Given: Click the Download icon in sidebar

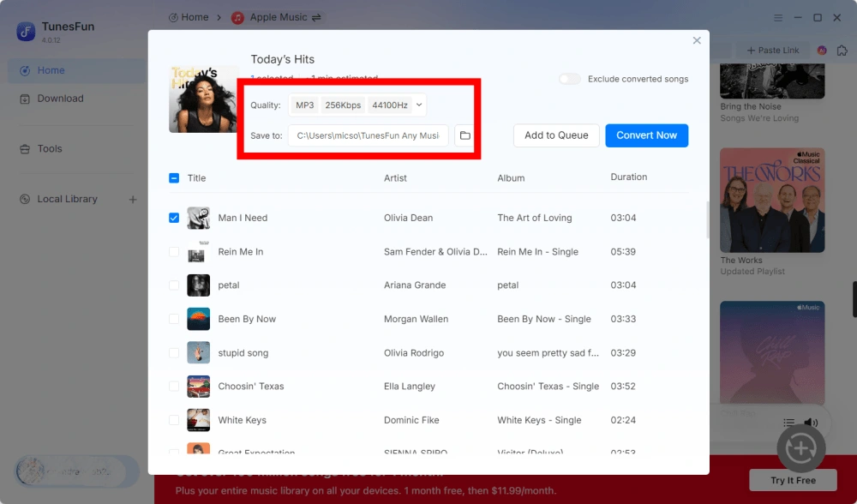Looking at the screenshot, I should [25, 99].
